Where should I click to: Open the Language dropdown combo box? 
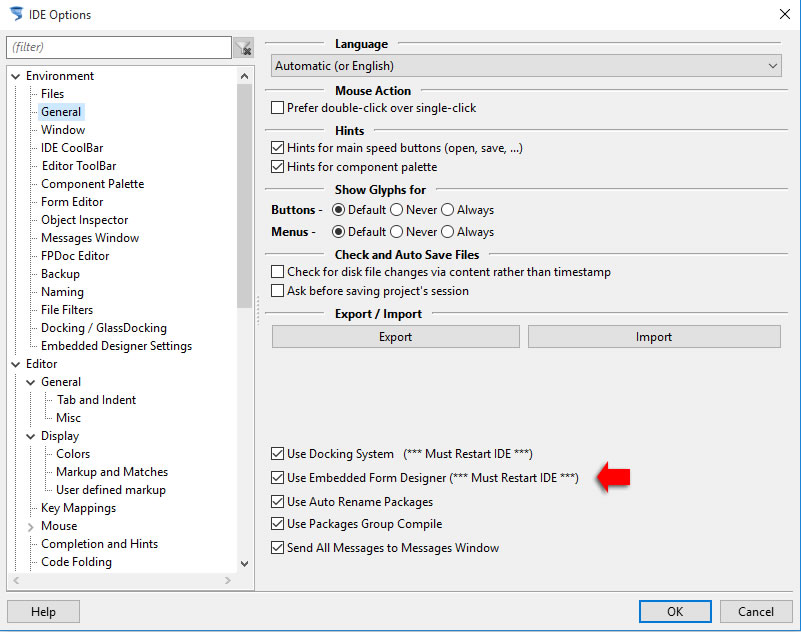(x=526, y=66)
